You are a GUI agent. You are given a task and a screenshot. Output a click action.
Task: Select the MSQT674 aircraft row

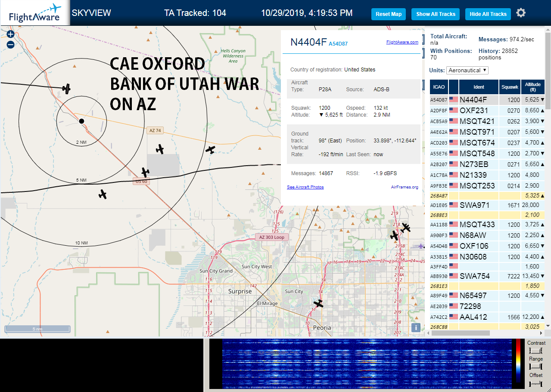[x=487, y=142]
